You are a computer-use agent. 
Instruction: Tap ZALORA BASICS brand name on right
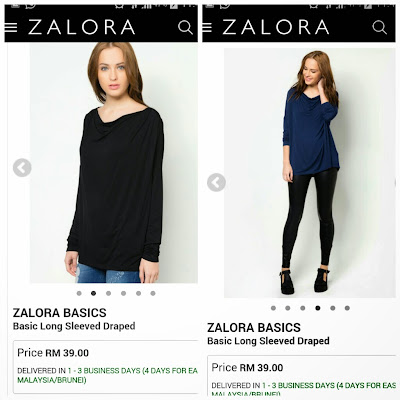tap(254, 327)
